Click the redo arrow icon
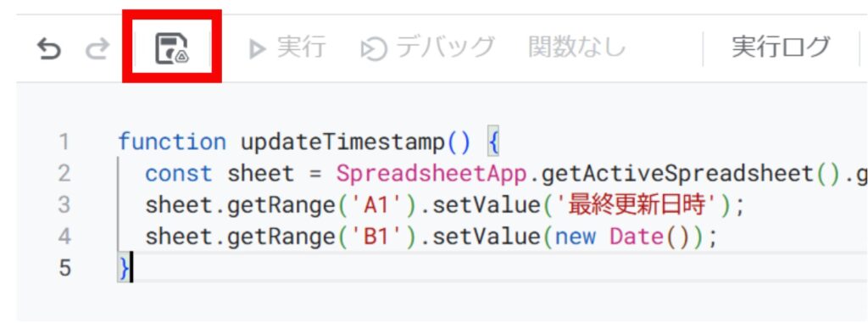Image resolution: width=868 pixels, height=323 pixels. (x=97, y=49)
